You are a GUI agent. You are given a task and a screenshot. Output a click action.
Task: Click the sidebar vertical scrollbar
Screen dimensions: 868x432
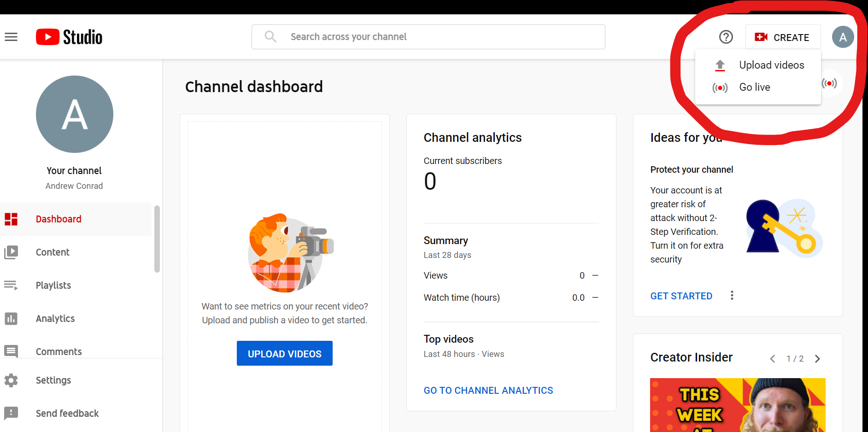tap(157, 239)
